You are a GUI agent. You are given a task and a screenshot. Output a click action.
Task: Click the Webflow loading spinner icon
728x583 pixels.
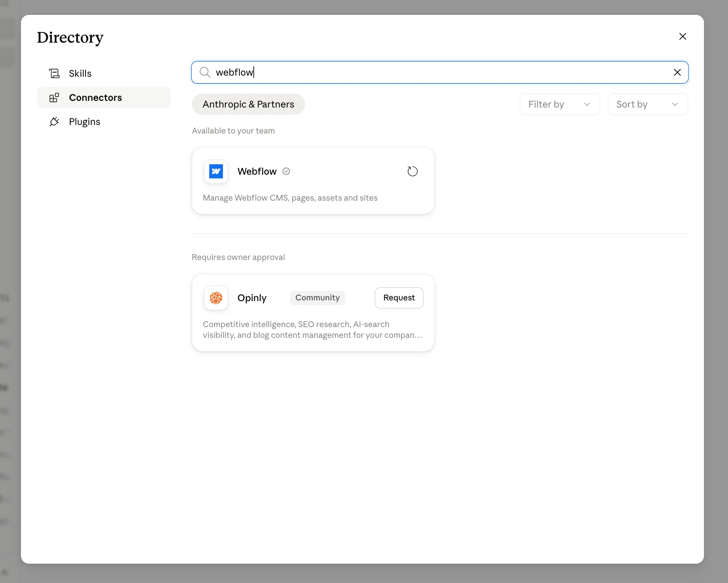[413, 171]
